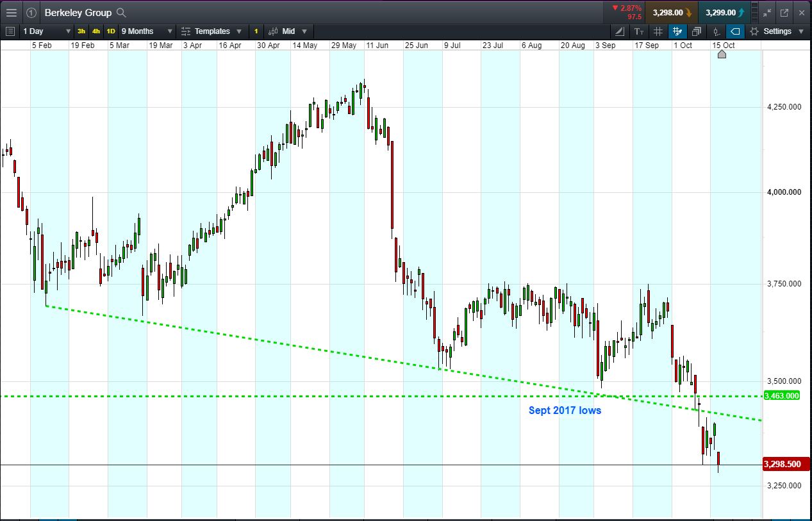Click the 3,750.000 axis label
Screen dimensions: 812x521
784,284
